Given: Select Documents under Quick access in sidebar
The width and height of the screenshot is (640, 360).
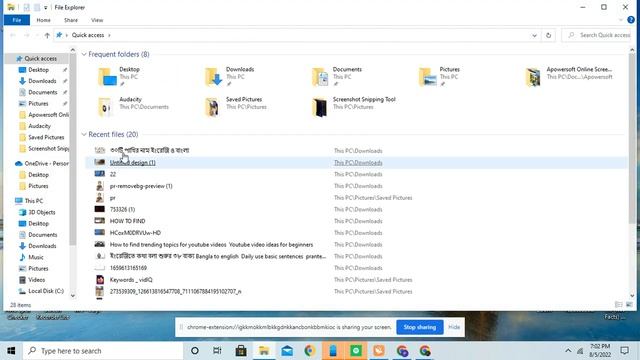Looking at the screenshot, I should pos(42,93).
